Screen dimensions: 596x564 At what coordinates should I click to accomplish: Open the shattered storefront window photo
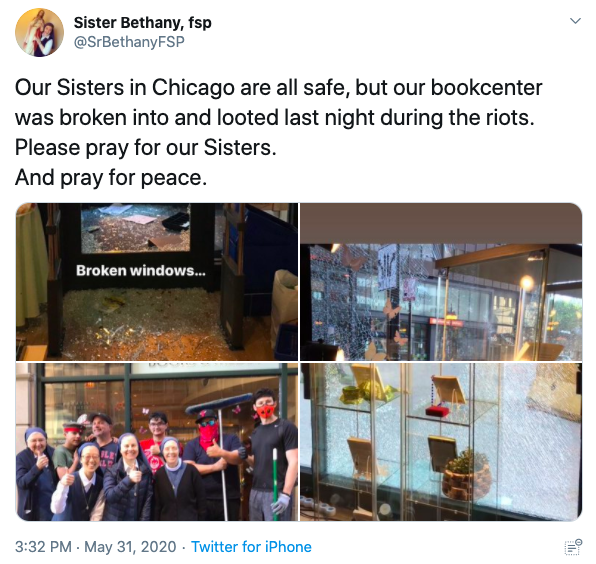pyautogui.click(x=441, y=282)
